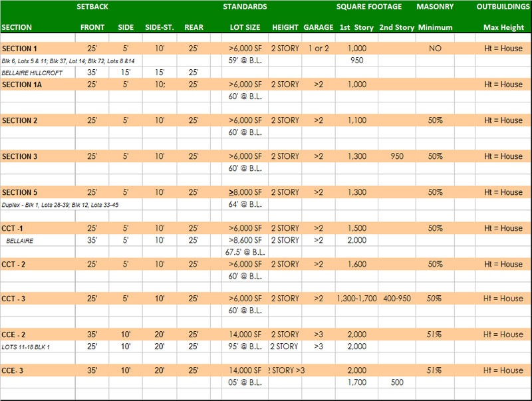532x401 pixels.
Task: Select the 35' front setback for Bellaire Hillcroft
Action: point(92,72)
